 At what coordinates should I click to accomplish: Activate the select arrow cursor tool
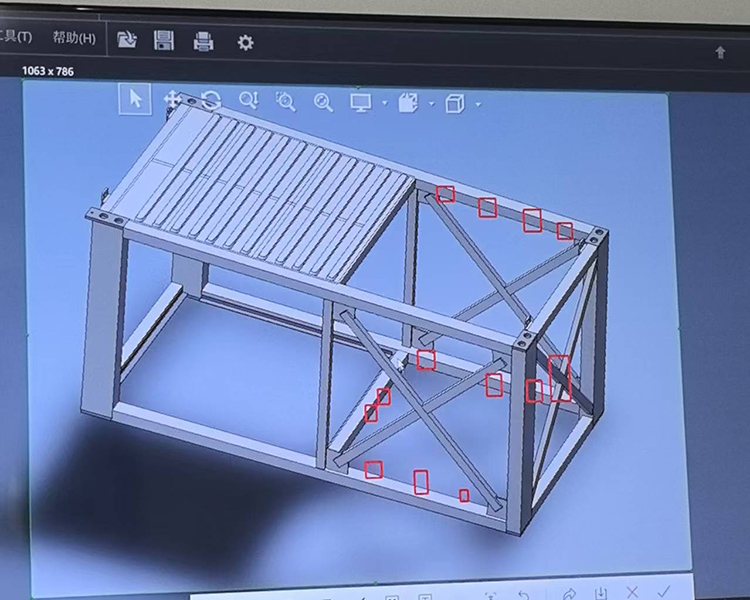pos(135,98)
